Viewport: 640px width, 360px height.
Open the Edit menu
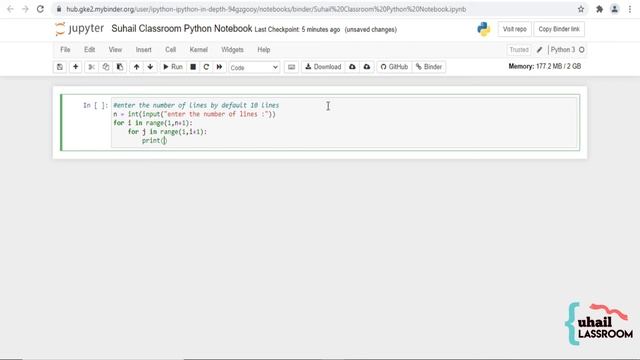pos(89,50)
